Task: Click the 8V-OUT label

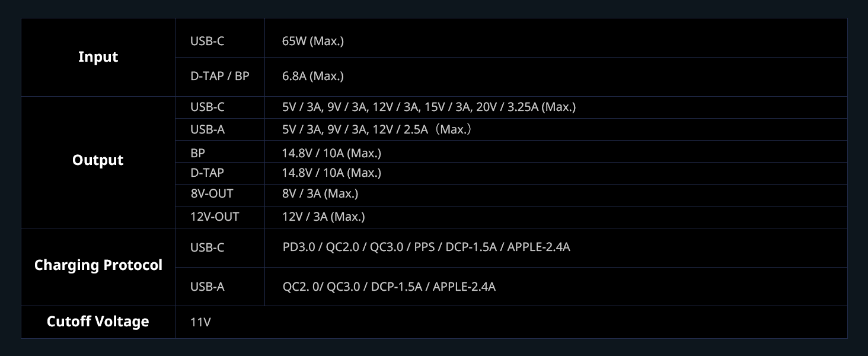Action: (x=212, y=193)
